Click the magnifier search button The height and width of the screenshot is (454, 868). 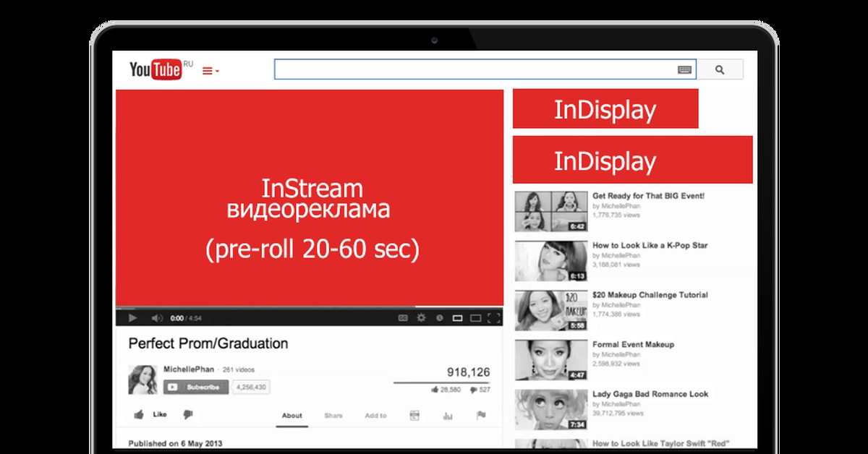coord(720,69)
